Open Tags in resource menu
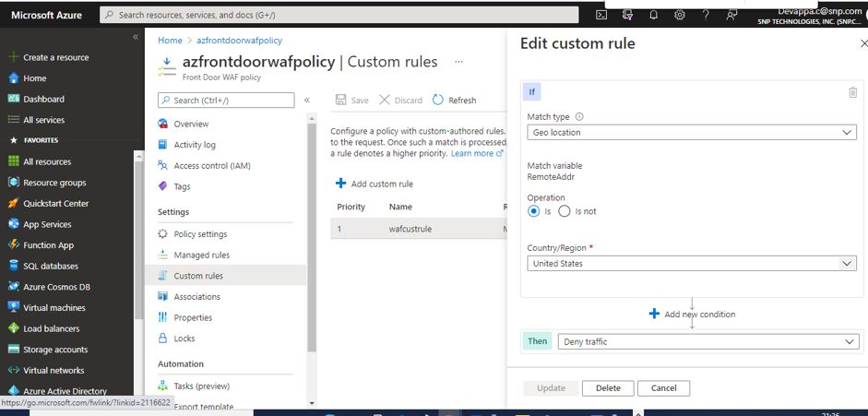The height and width of the screenshot is (416, 868). 182,186
